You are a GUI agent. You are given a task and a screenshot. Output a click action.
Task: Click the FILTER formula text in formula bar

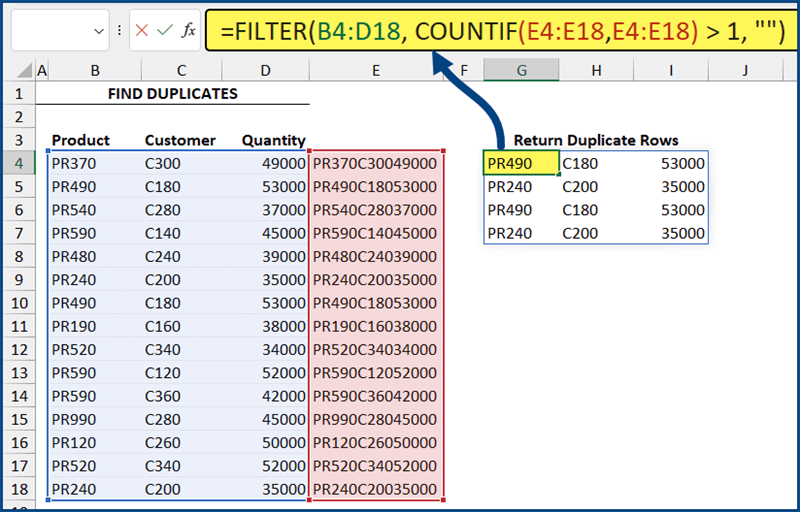click(500, 31)
